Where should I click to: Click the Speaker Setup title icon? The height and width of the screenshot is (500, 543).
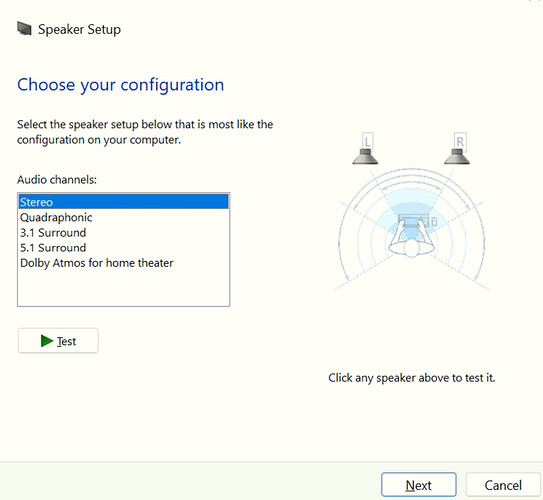click(x=24, y=28)
